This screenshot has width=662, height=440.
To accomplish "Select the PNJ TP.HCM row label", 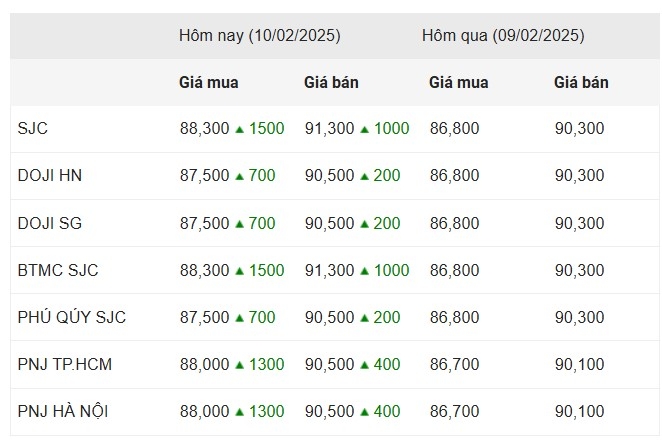I will 65,364.
